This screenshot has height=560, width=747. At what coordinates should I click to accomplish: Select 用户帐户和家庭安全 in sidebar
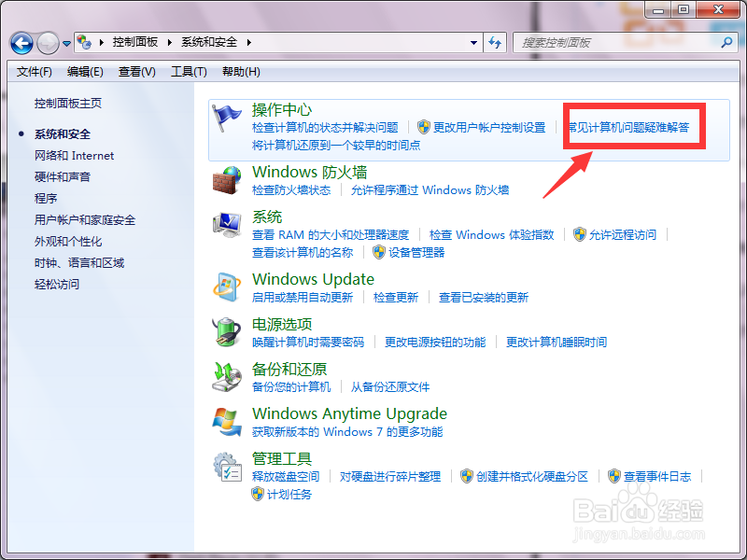pyautogui.click(x=85, y=220)
